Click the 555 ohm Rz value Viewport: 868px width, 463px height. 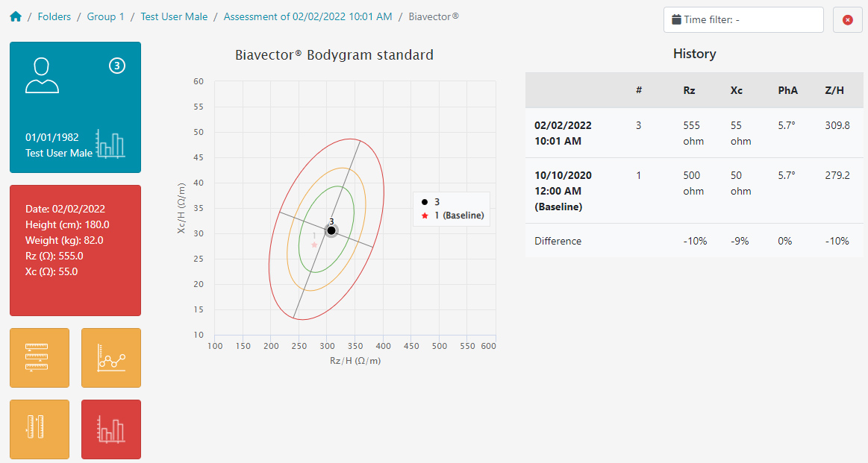(x=693, y=133)
